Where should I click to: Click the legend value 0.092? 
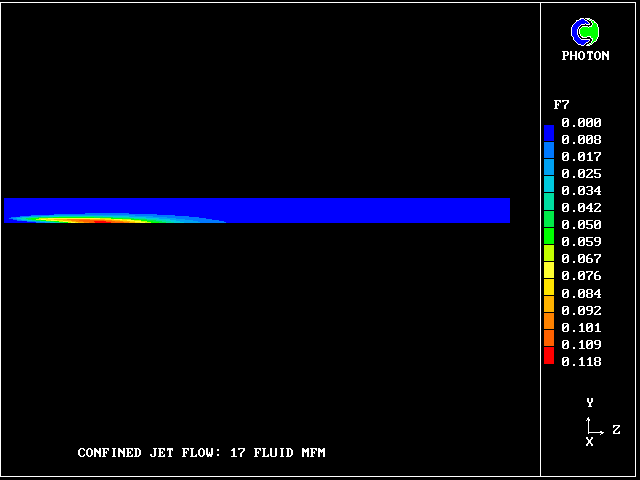point(581,310)
